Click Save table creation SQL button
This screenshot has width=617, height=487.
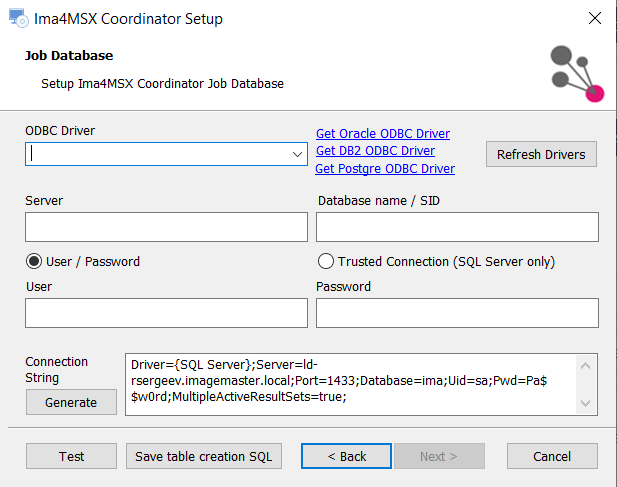204,456
